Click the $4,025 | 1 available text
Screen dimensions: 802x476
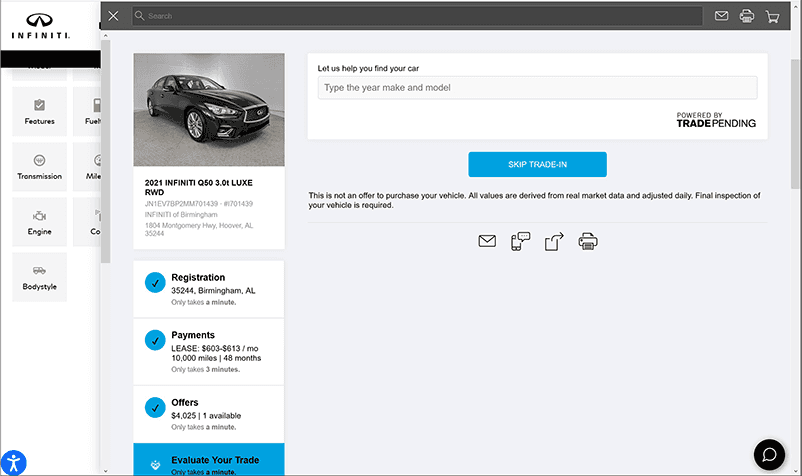pos(206,416)
